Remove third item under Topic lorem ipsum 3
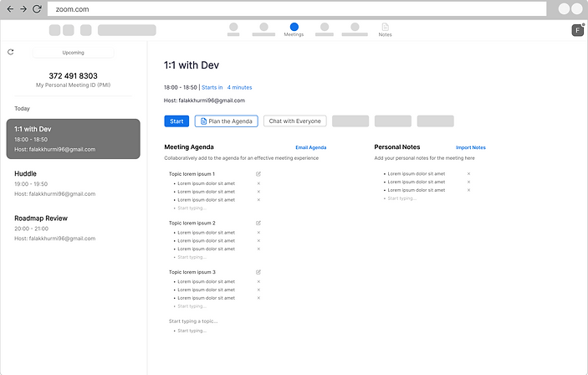This screenshot has width=588, height=375. tap(258, 298)
